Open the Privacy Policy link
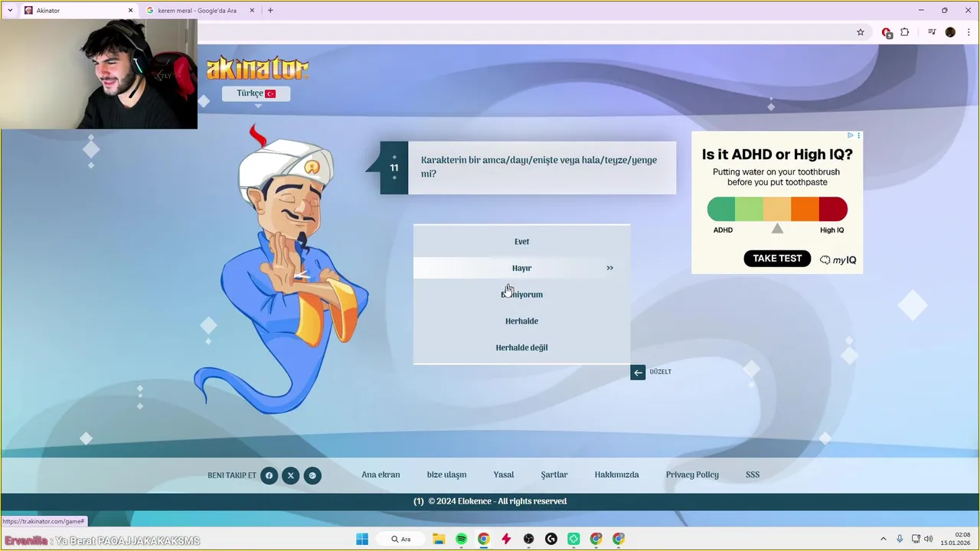This screenshot has width=980, height=551. (692, 474)
